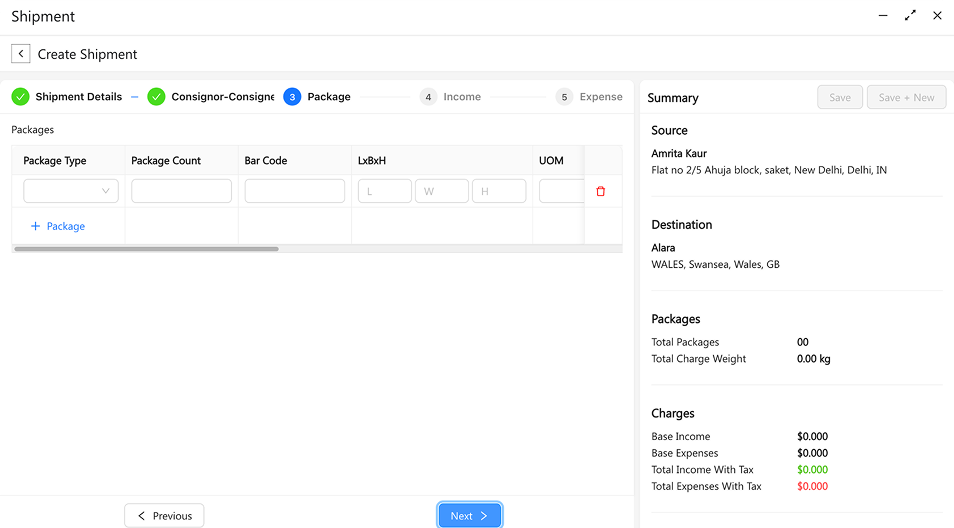This screenshot has width=954, height=528.
Task: Click the green check on Consignor-Consignee step
Action: coord(156,97)
